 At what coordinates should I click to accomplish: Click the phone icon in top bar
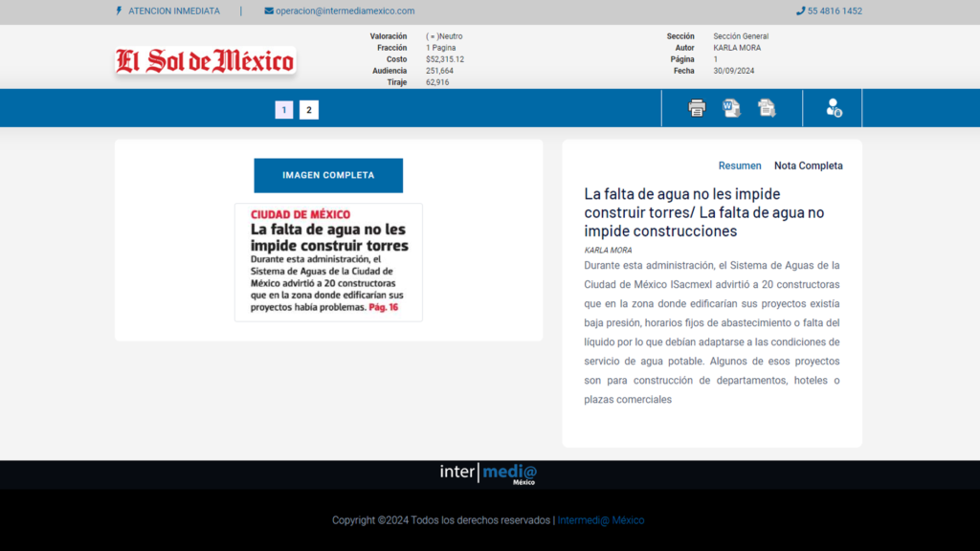click(x=800, y=11)
